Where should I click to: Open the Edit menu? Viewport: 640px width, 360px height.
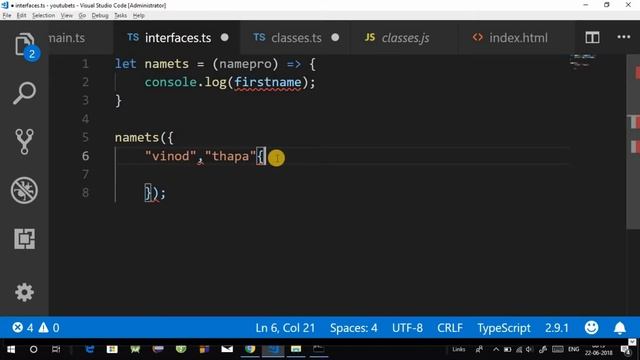tap(21, 16)
